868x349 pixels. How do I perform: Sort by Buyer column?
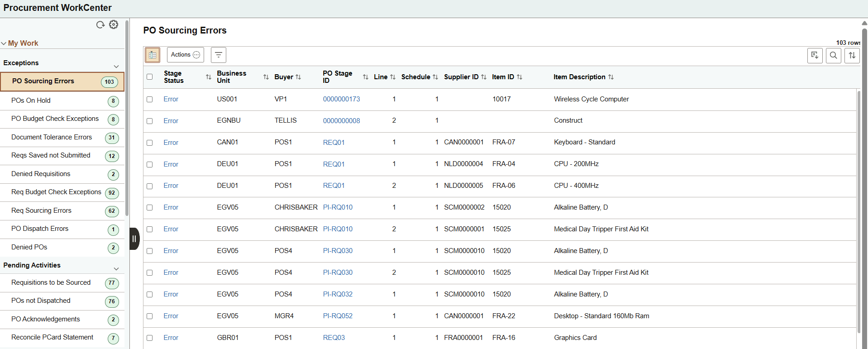click(x=298, y=77)
